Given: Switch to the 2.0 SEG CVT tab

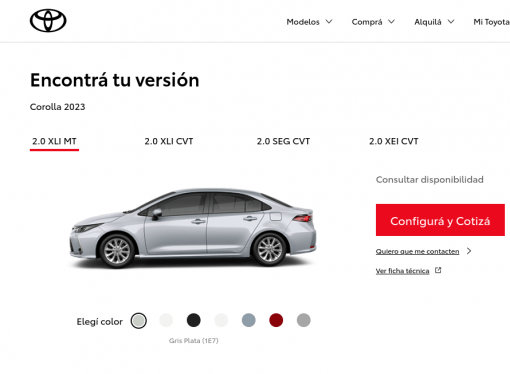Looking at the screenshot, I should pyautogui.click(x=283, y=141).
